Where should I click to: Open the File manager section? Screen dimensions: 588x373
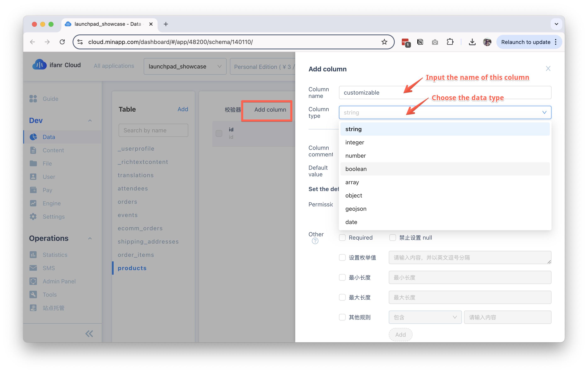coord(47,163)
